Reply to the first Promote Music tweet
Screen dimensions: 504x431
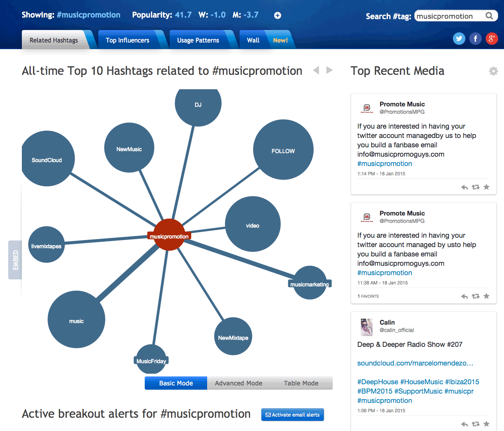[x=464, y=187]
